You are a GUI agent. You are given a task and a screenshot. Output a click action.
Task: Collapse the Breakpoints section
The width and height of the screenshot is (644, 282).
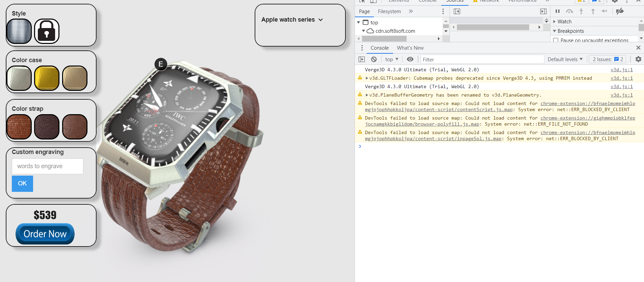555,31
